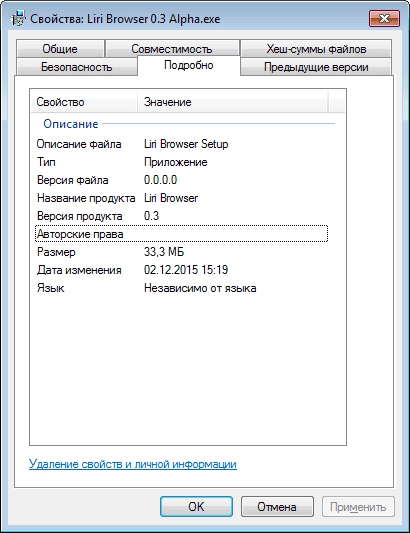
Task: Click the Отмена button
Action: click(277, 506)
